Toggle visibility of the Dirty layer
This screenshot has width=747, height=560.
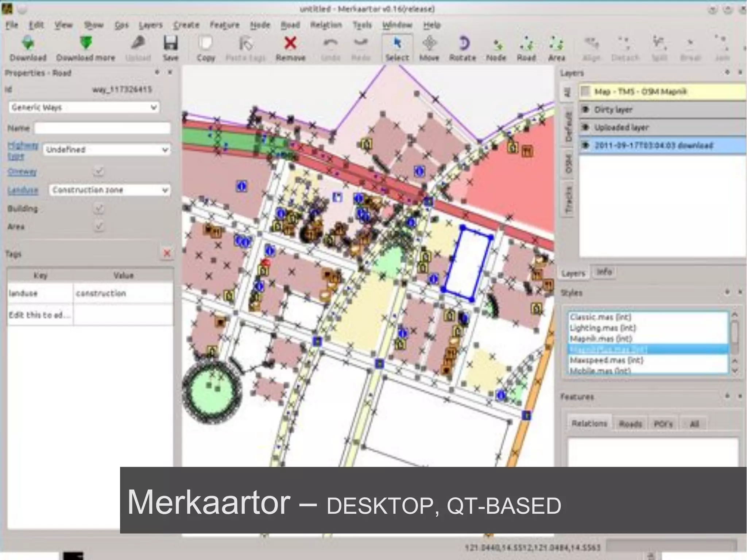click(x=585, y=109)
